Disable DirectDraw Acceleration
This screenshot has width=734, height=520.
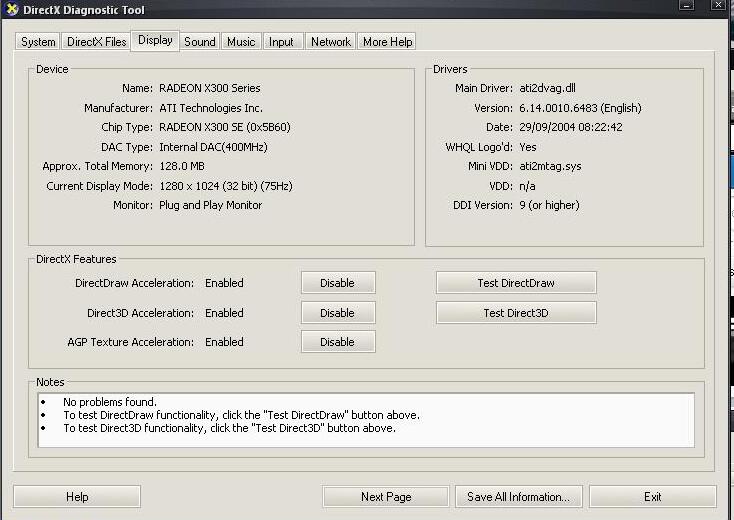pos(338,283)
